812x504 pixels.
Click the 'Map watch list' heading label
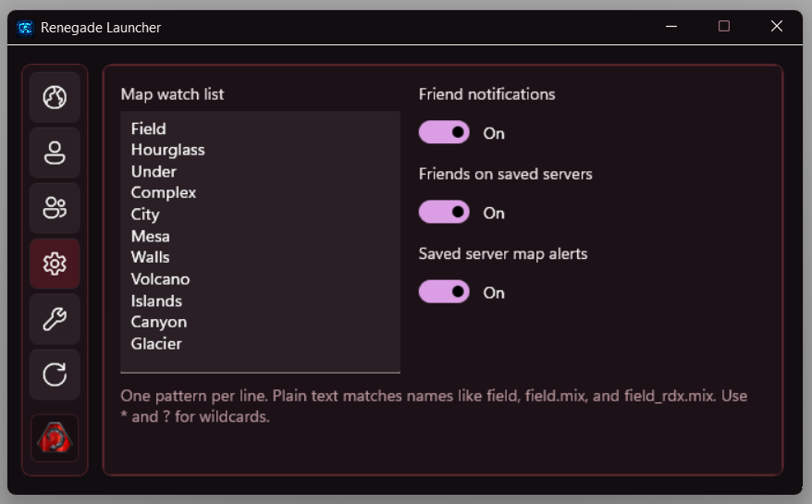[172, 94]
